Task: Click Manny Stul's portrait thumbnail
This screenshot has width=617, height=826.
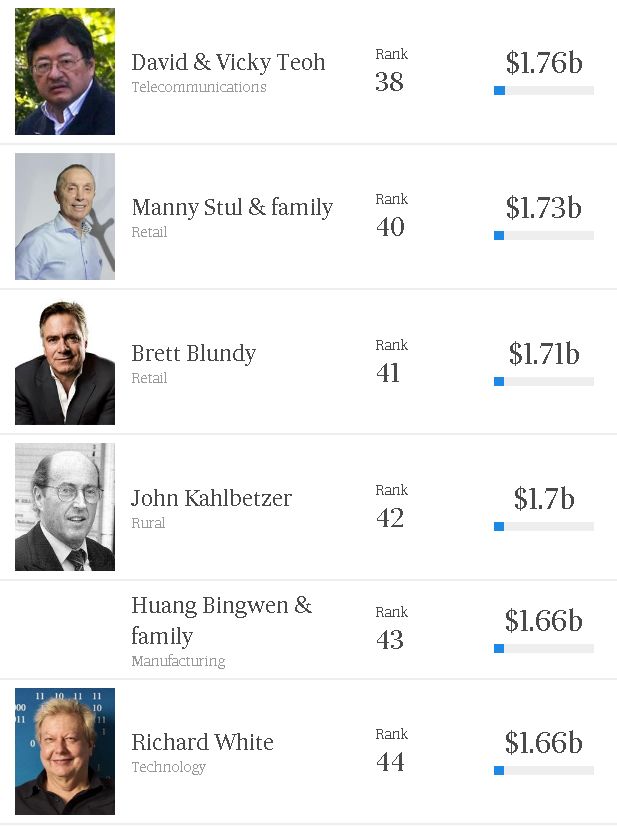Action: (65, 217)
